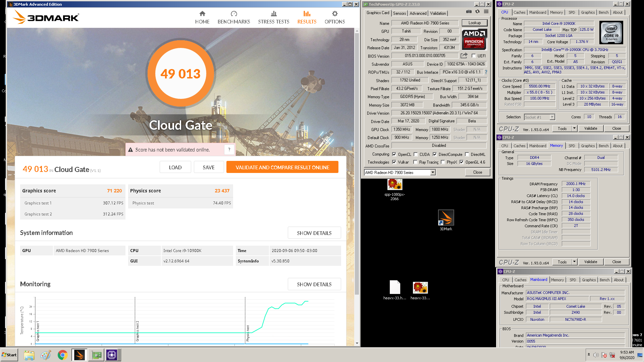The height and width of the screenshot is (362, 644).
Task: Toggle the OpenGL 4.6 checkbox in GPU-Z
Action: click(462, 162)
